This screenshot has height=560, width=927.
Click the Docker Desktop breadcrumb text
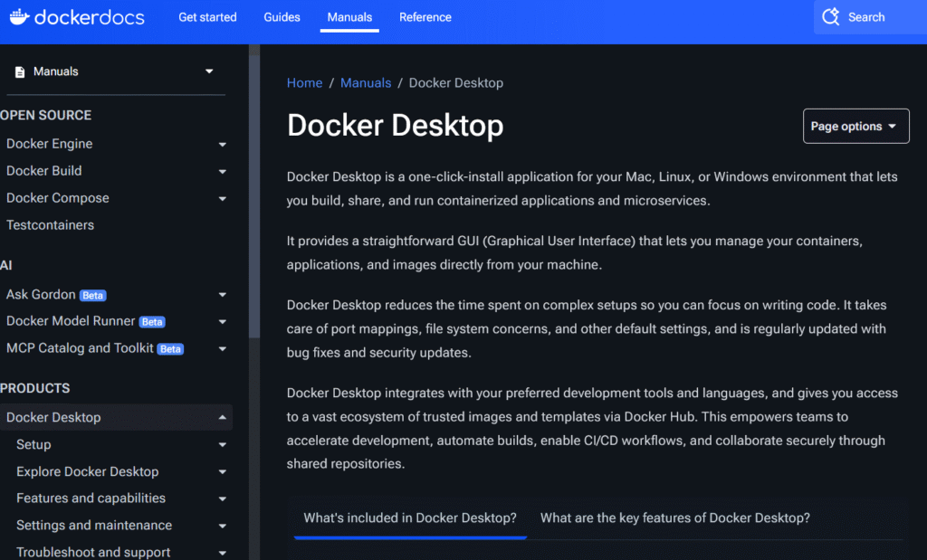pyautogui.click(x=456, y=82)
